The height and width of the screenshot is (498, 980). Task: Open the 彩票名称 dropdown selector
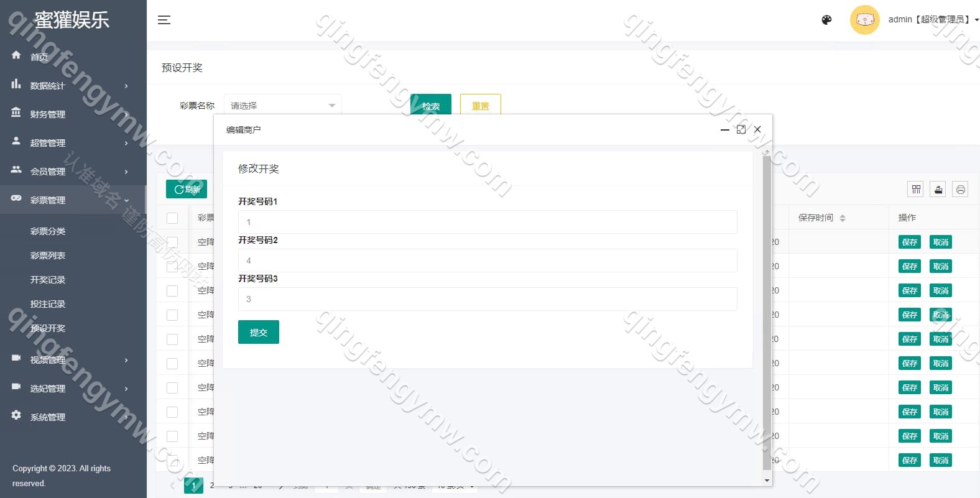pos(282,106)
